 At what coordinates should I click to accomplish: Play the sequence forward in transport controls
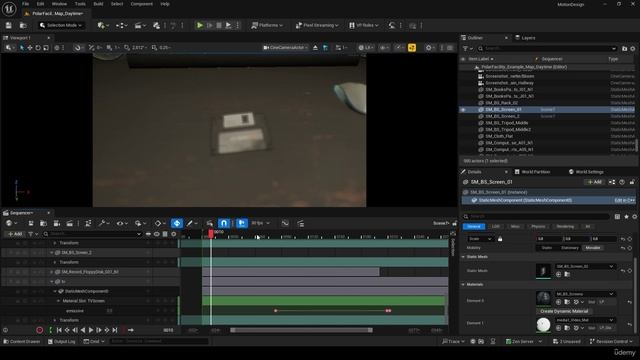(91, 330)
